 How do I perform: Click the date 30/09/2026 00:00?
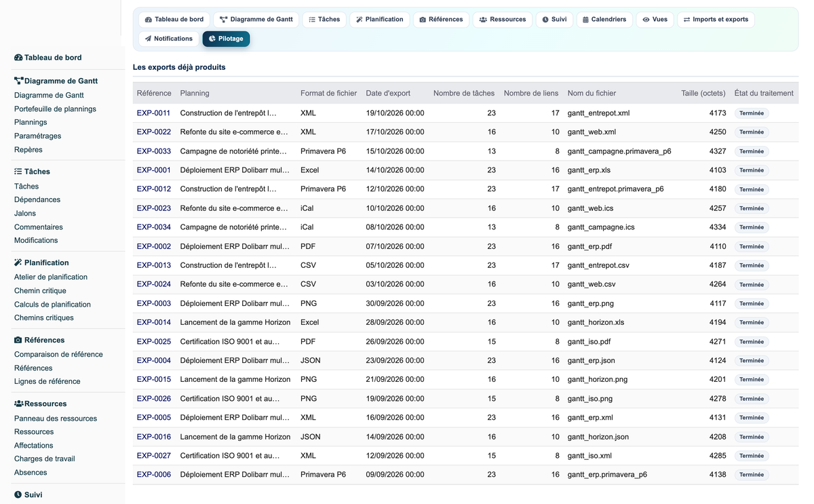(395, 303)
